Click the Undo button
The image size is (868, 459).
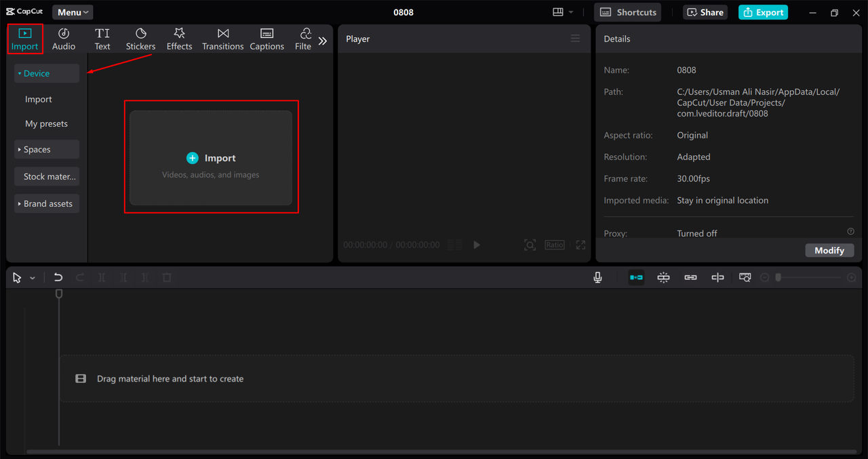coord(58,277)
